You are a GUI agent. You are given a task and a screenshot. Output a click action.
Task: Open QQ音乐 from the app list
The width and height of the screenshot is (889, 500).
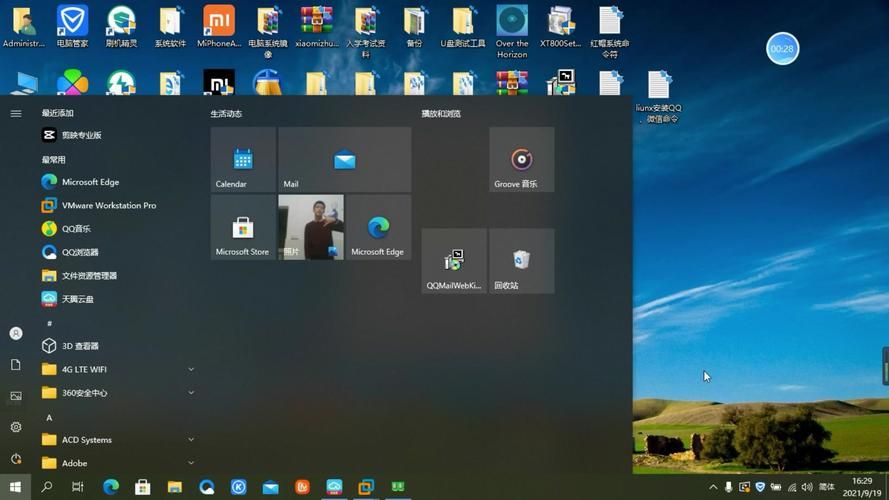pyautogui.click(x=76, y=229)
